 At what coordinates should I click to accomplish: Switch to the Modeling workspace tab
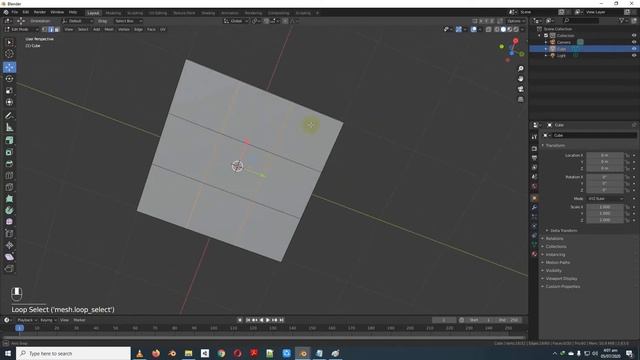[113, 13]
